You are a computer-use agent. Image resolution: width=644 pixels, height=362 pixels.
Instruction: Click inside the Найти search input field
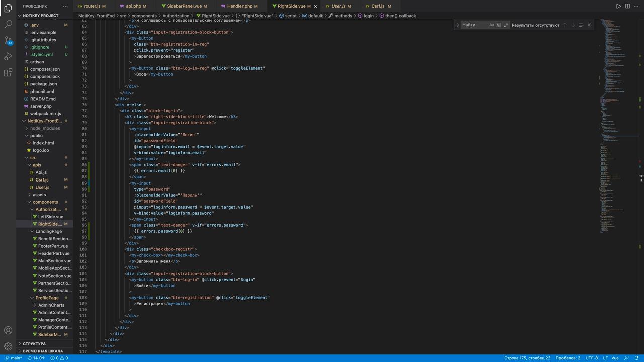474,25
